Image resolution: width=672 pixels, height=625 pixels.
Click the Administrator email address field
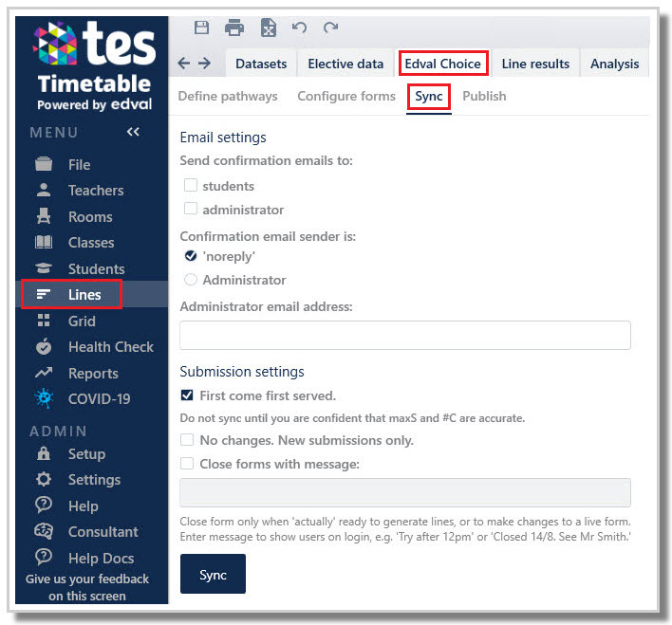[405, 335]
